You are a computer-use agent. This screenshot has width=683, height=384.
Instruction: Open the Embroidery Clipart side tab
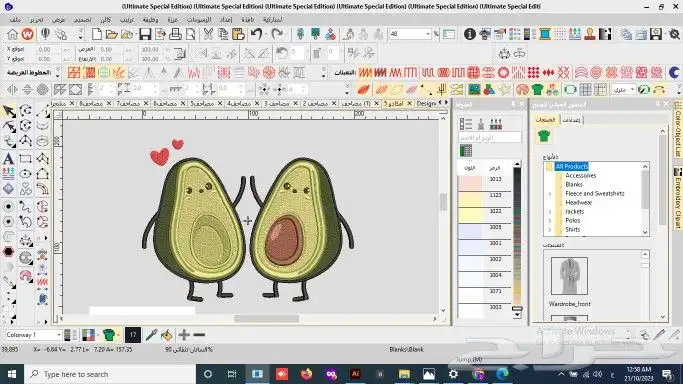(678, 198)
